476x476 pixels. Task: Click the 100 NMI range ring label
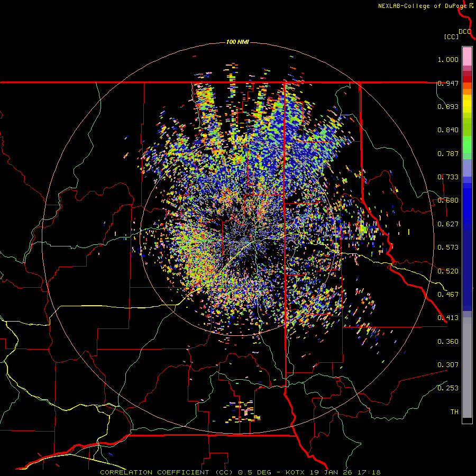pos(237,42)
